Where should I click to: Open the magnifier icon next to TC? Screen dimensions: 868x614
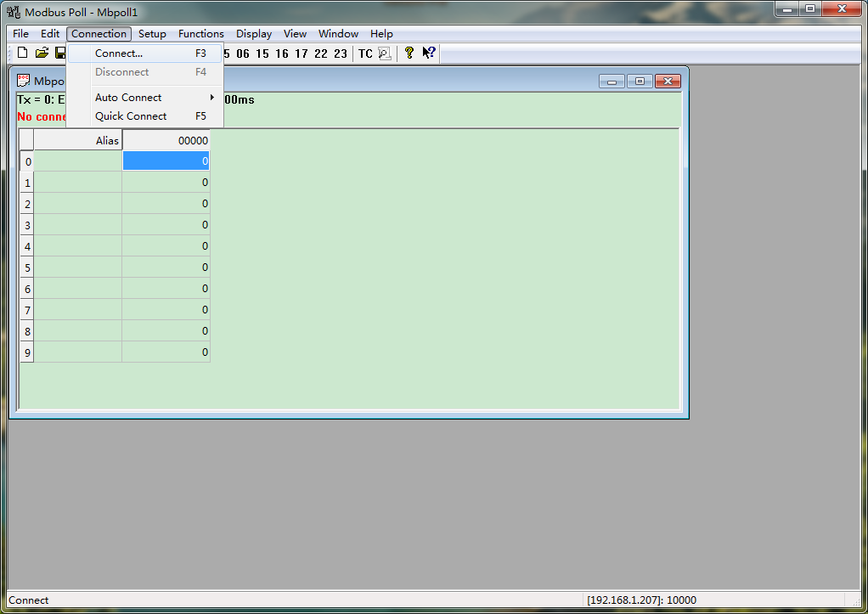pyautogui.click(x=384, y=54)
